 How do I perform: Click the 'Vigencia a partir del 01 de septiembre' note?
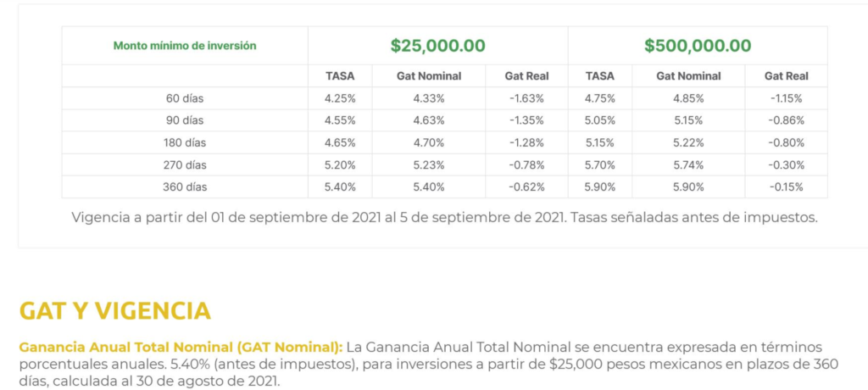point(444,218)
